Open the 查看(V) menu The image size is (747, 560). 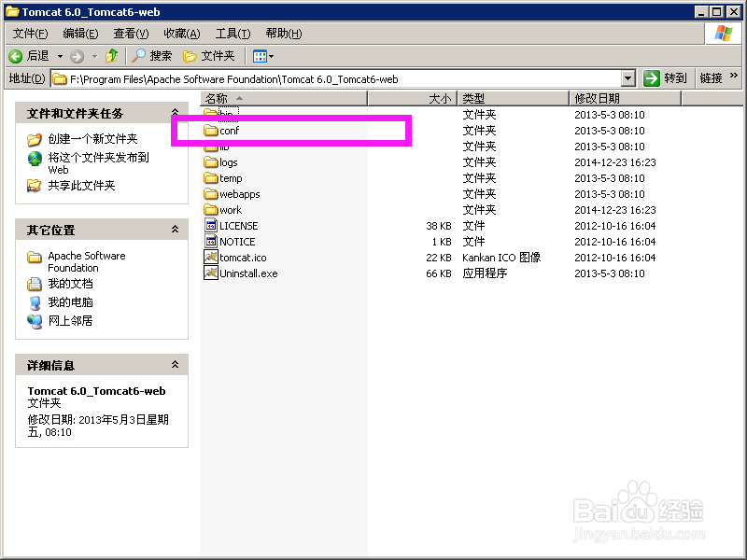point(131,34)
